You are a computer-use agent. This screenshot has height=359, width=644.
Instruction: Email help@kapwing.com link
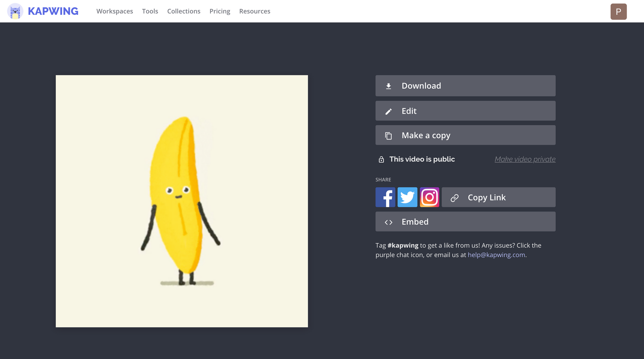pyautogui.click(x=496, y=255)
